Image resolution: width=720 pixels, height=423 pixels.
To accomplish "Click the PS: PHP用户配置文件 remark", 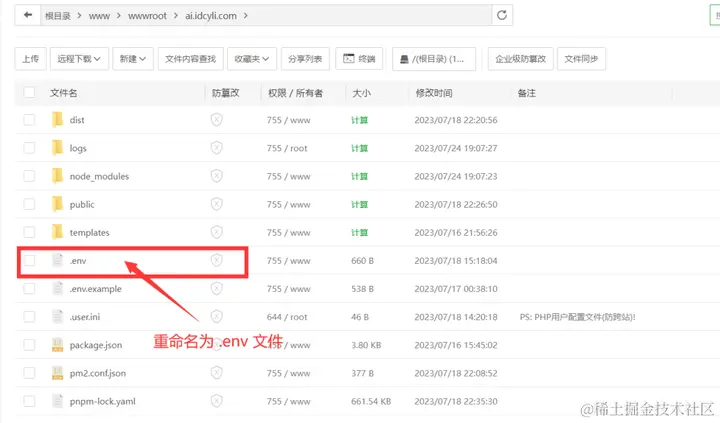I will pos(578,317).
